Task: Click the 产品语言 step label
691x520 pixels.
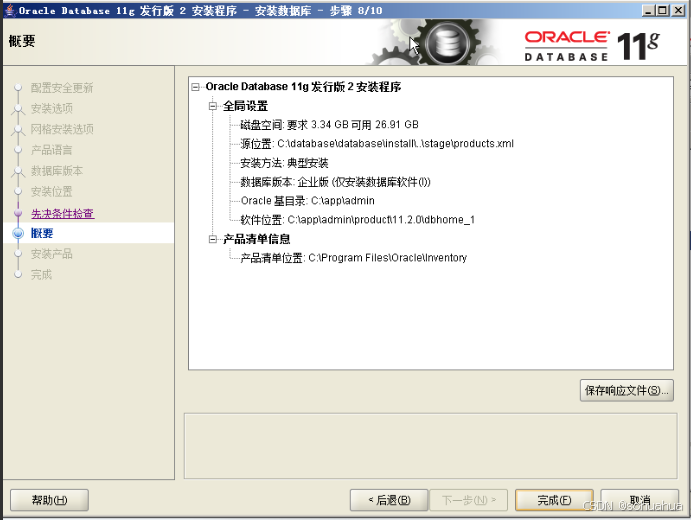Action: coord(52,150)
